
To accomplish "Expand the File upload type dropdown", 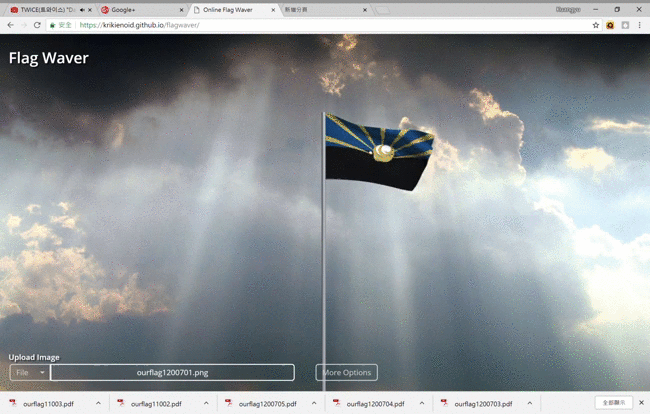I will click(x=29, y=373).
